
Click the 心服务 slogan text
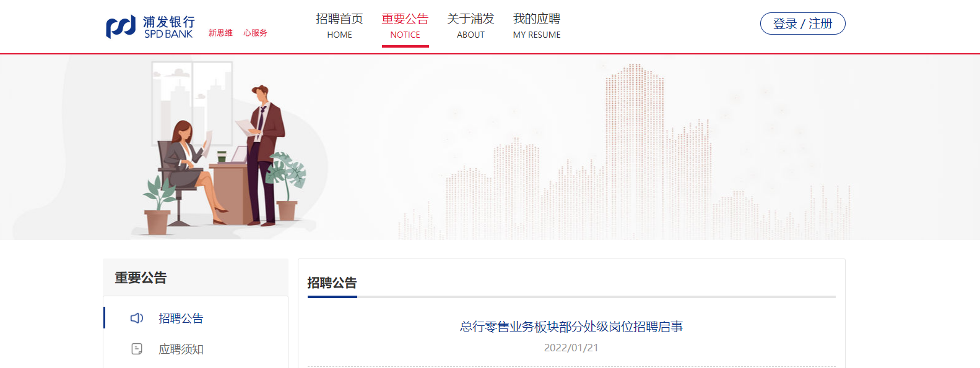click(255, 33)
